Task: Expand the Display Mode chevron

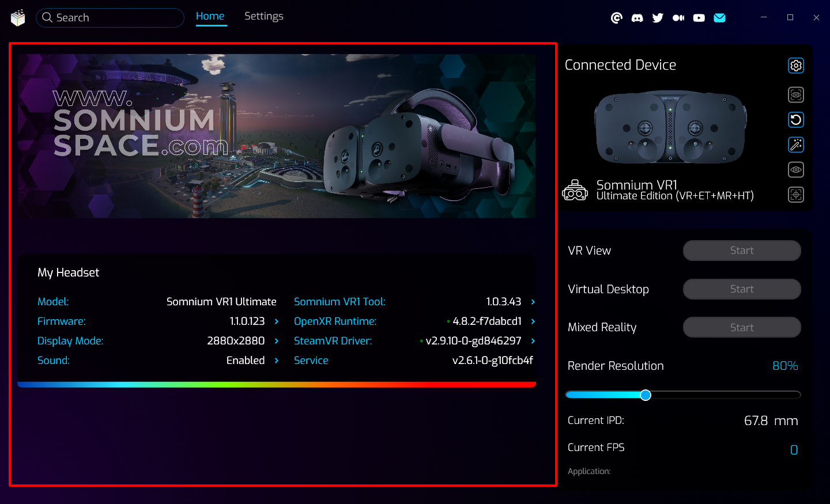Action: coord(277,341)
